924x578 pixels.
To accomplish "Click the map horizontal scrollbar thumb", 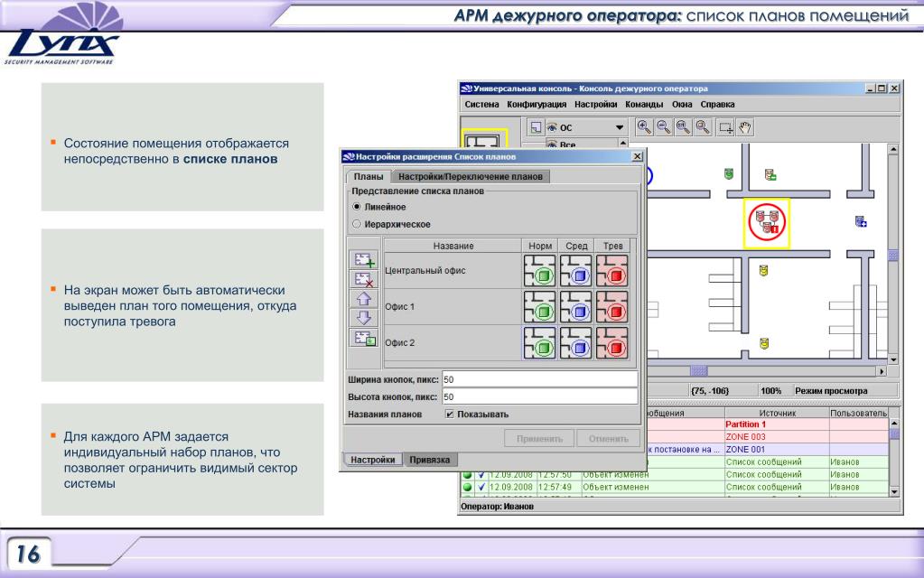I will click(698, 371).
